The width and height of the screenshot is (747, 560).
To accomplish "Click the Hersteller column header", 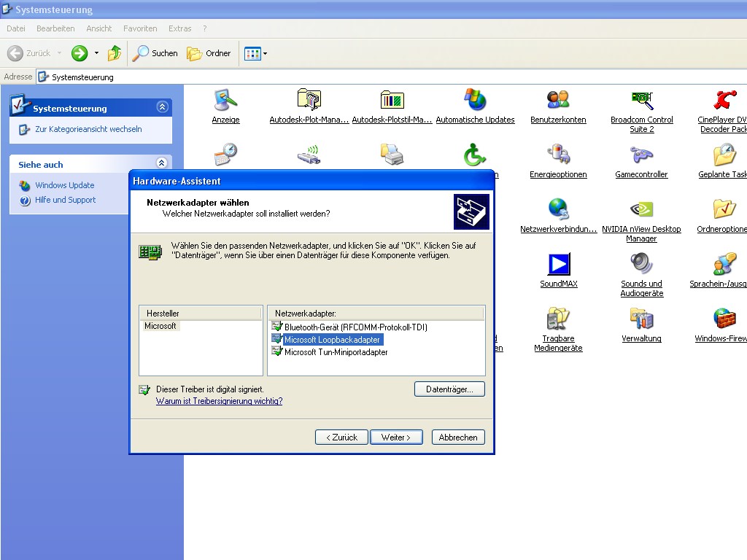I will tap(201, 314).
